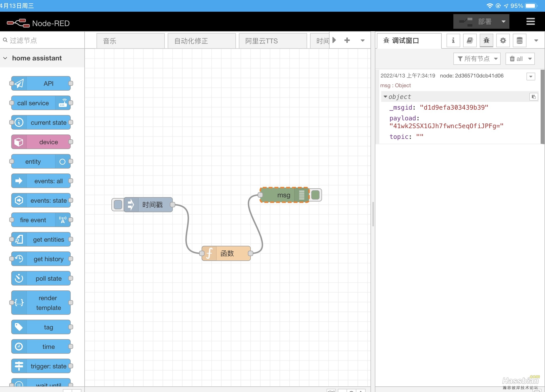The height and width of the screenshot is (392, 545).
Task: Select the entity node
Action: pyautogui.click(x=41, y=162)
